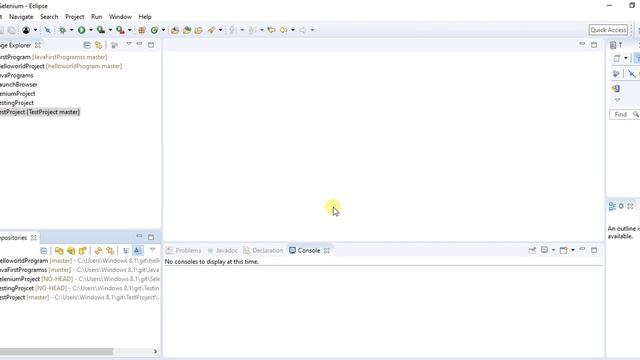Collapse all in Package Explorer
This screenshot has height=360, width=640.
click(87, 45)
